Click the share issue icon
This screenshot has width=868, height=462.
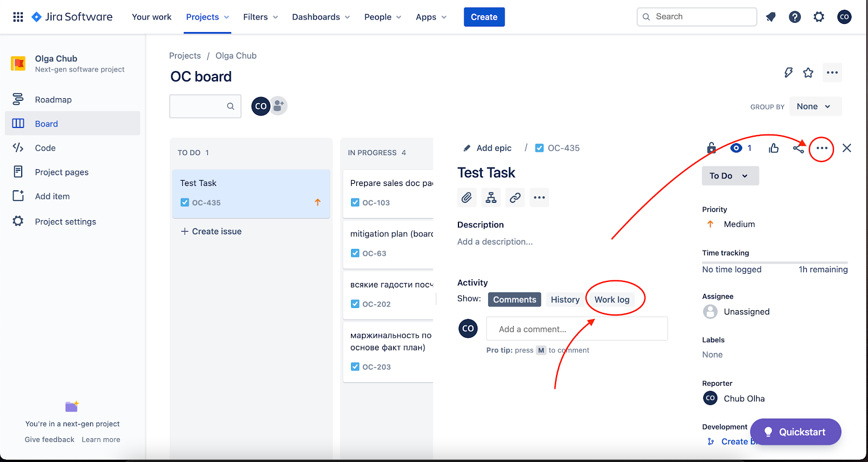(x=798, y=148)
